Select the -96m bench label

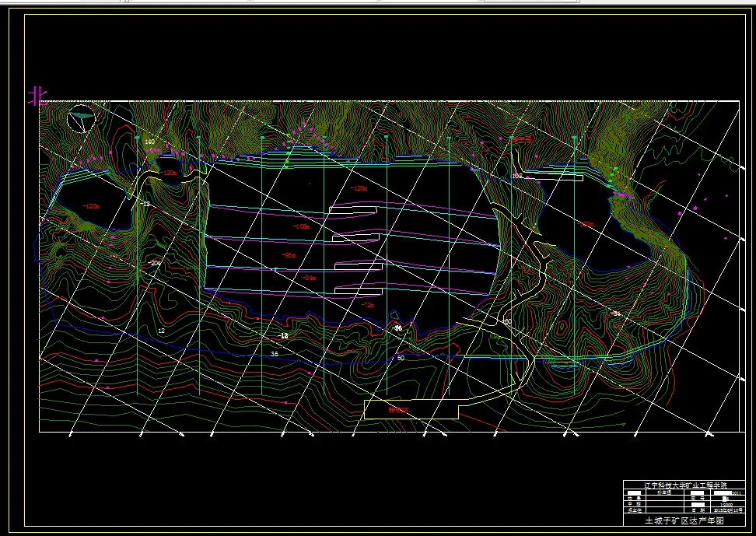[x=289, y=255]
